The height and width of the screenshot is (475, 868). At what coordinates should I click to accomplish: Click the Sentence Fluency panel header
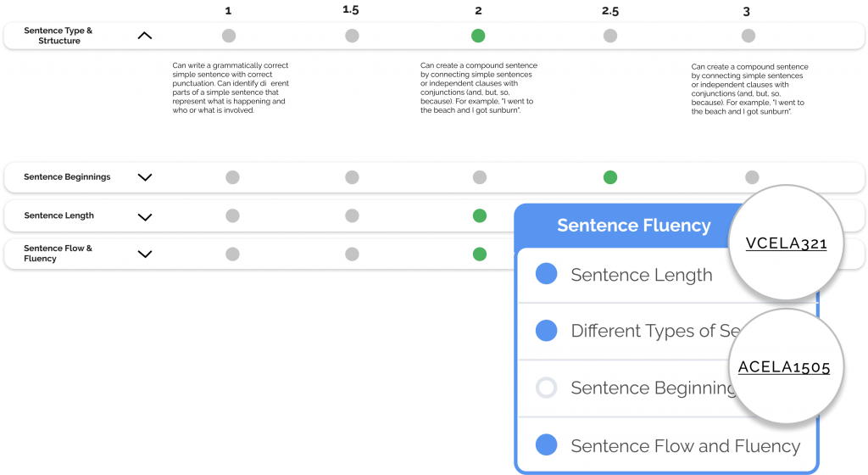pyautogui.click(x=634, y=226)
